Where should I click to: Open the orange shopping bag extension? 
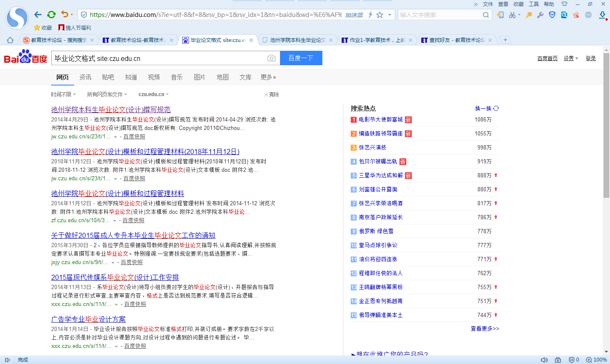point(576,15)
